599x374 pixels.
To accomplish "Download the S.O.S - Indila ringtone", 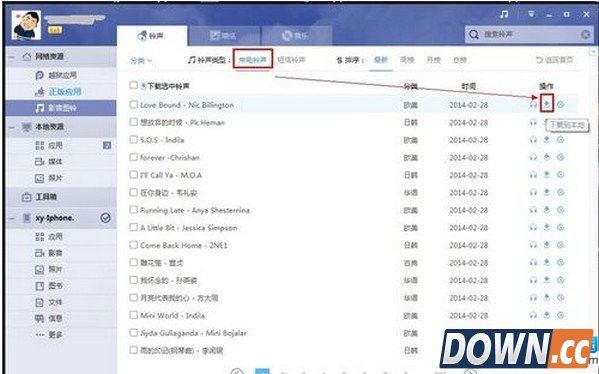I will tap(547, 140).
